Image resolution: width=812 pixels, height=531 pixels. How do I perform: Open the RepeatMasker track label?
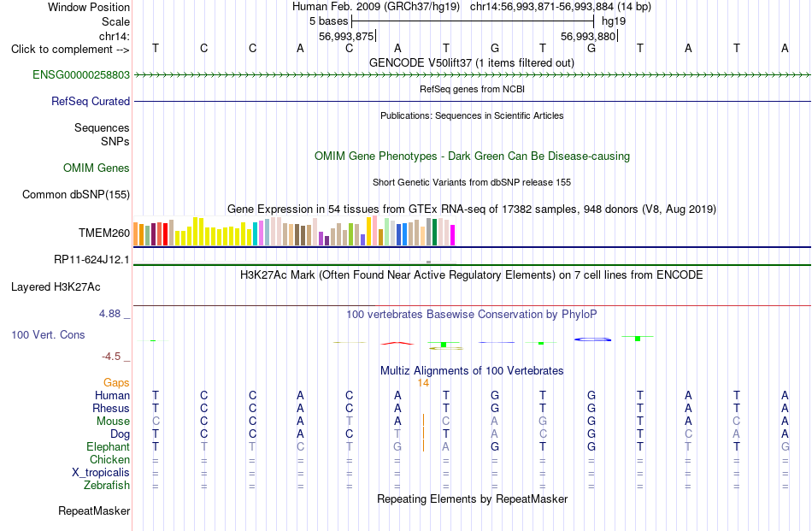(94, 510)
